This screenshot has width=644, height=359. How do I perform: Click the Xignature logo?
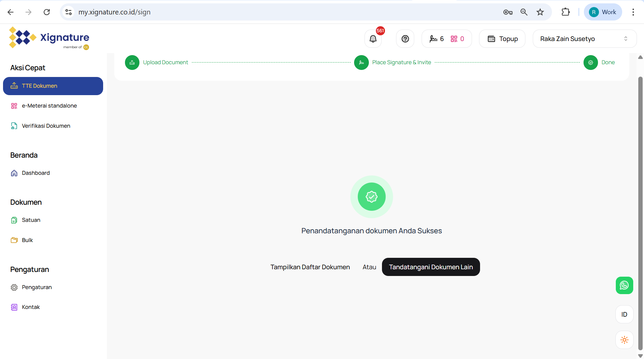49,38
